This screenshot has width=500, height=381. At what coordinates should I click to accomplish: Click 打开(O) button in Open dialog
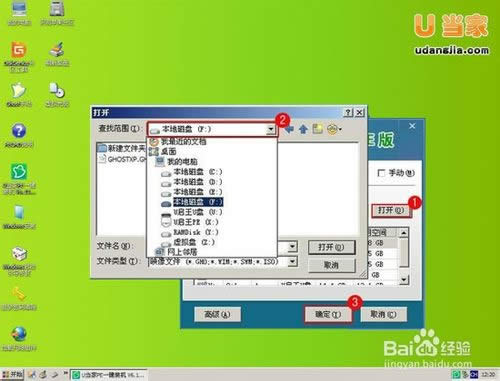click(331, 247)
